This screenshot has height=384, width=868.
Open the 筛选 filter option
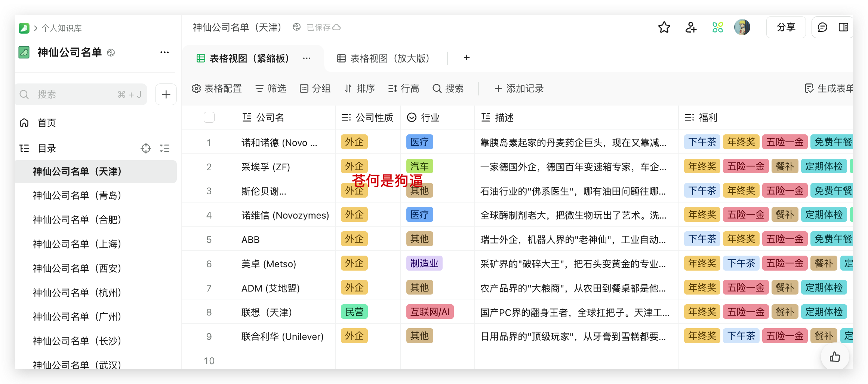point(271,88)
